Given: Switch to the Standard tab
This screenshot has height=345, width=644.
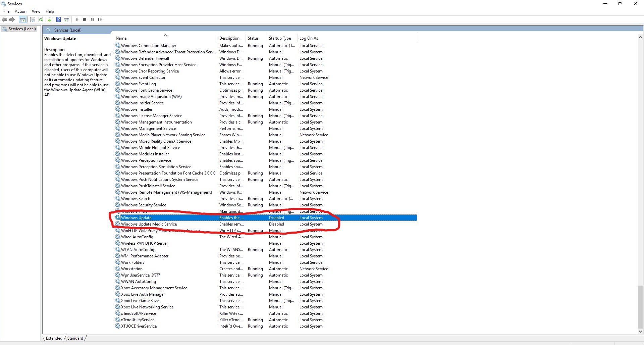Looking at the screenshot, I should (75, 338).
